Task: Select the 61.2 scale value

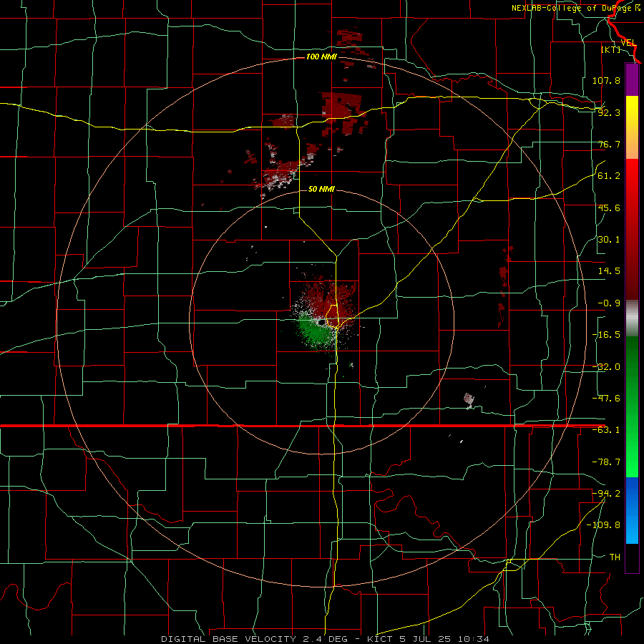Action: 609,176
